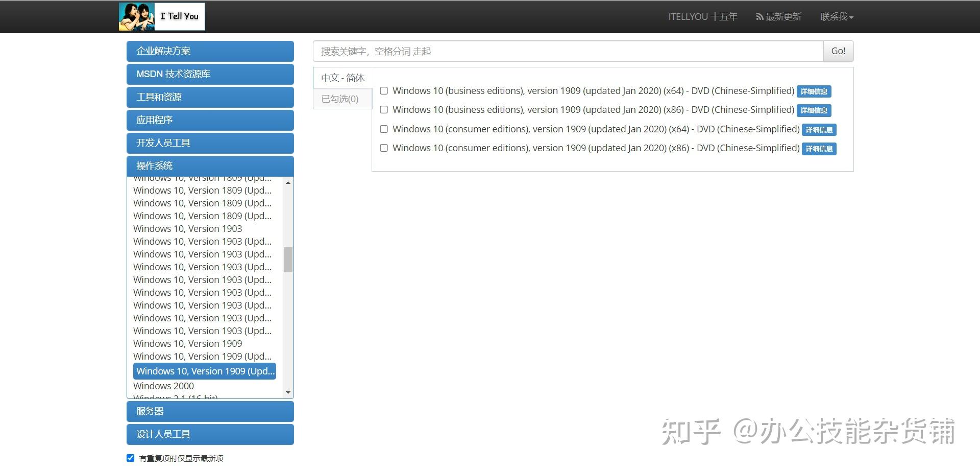This screenshot has width=980, height=471.
Task: Toggle 有重复项时仅显示最新项 checkbox
Action: [x=131, y=457]
